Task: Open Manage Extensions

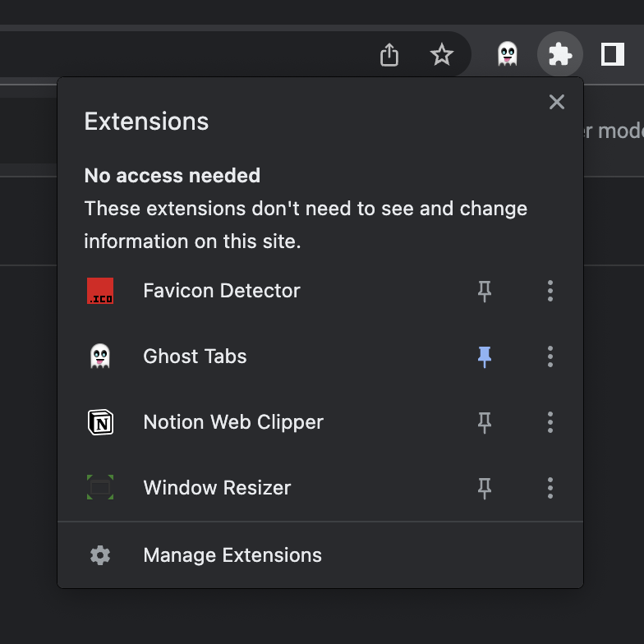Action: coord(232,555)
